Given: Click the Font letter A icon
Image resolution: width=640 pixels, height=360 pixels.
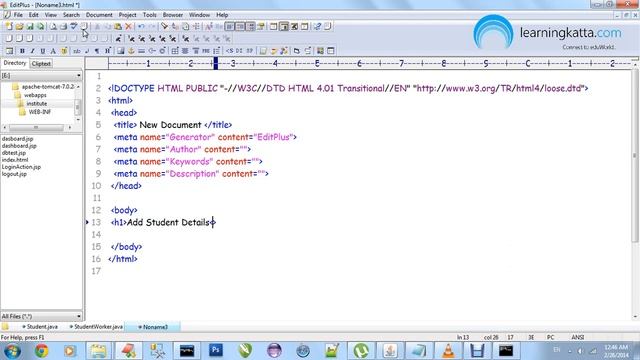Looking at the screenshot, I should (53, 51).
